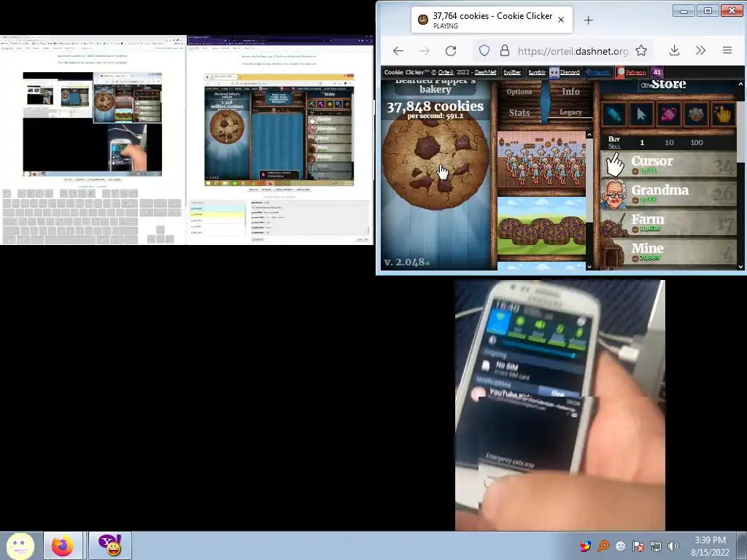Click scroll-up arrow of the Store panel
The height and width of the screenshot is (560, 747).
(741, 85)
